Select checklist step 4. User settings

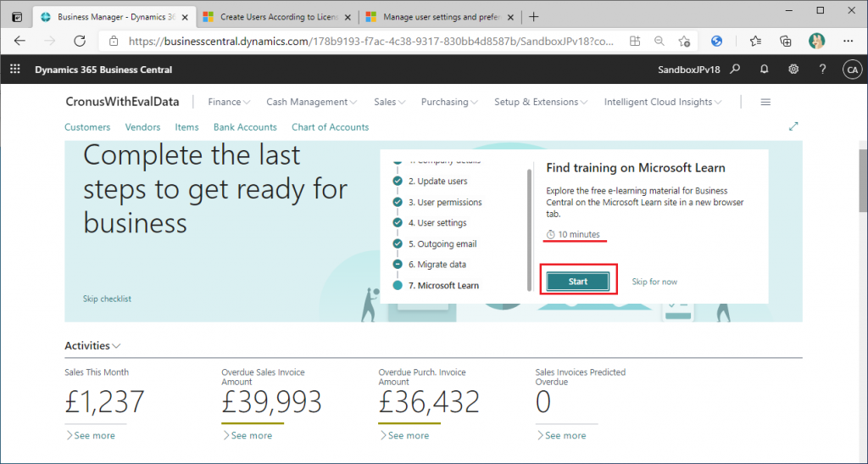[x=437, y=222]
